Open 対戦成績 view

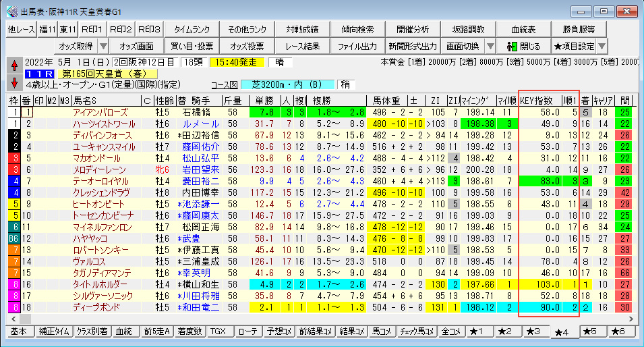point(302,30)
